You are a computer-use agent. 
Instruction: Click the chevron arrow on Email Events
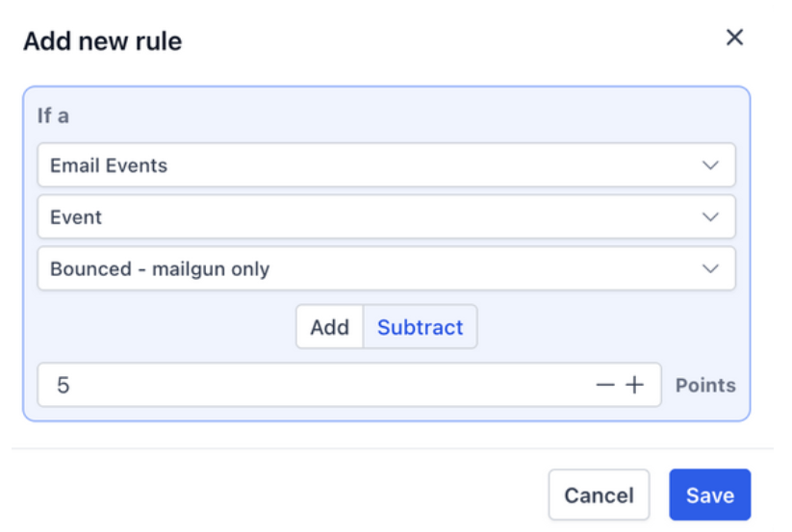710,165
